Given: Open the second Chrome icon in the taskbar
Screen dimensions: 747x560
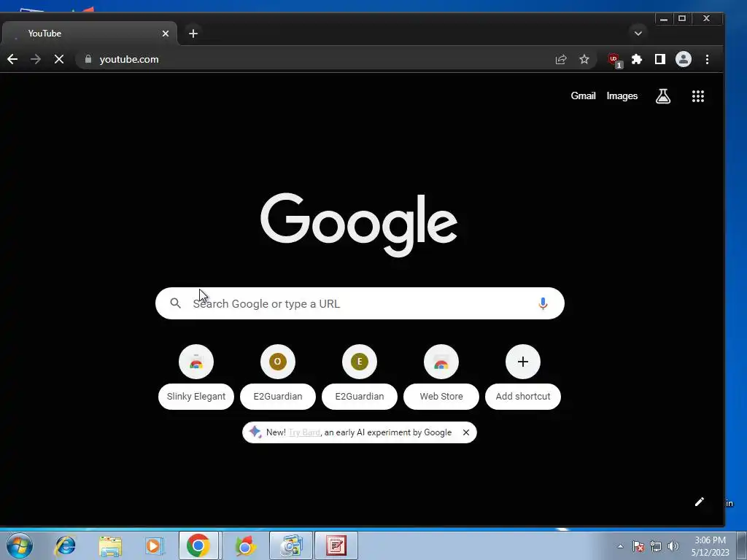Looking at the screenshot, I should pyautogui.click(x=244, y=545).
